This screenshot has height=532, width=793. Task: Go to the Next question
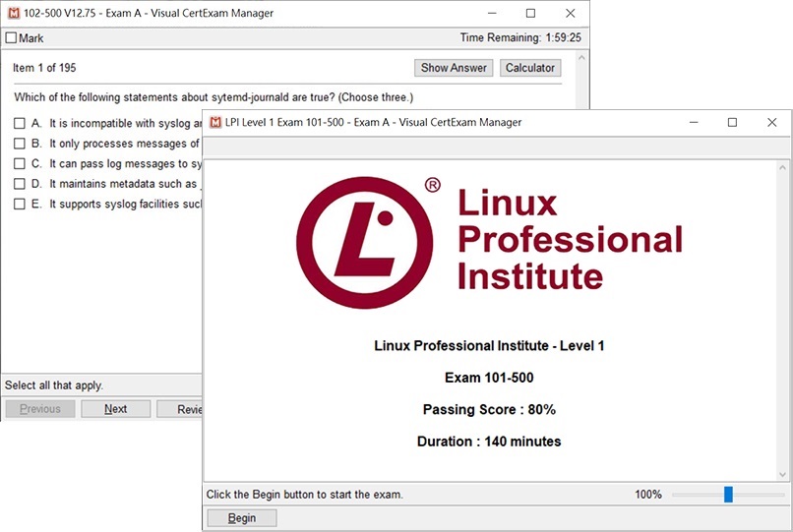(116, 409)
